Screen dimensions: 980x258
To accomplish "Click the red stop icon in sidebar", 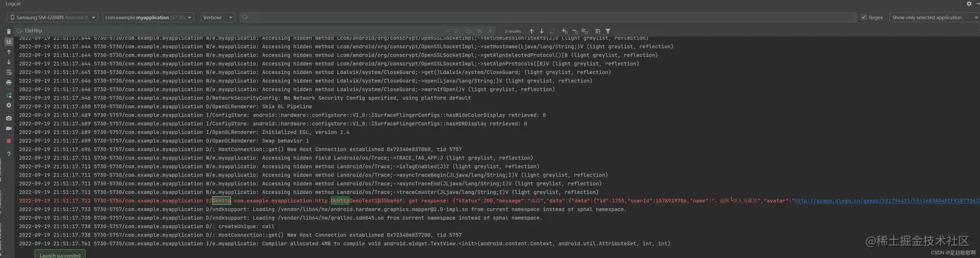I will pyautogui.click(x=8, y=141).
